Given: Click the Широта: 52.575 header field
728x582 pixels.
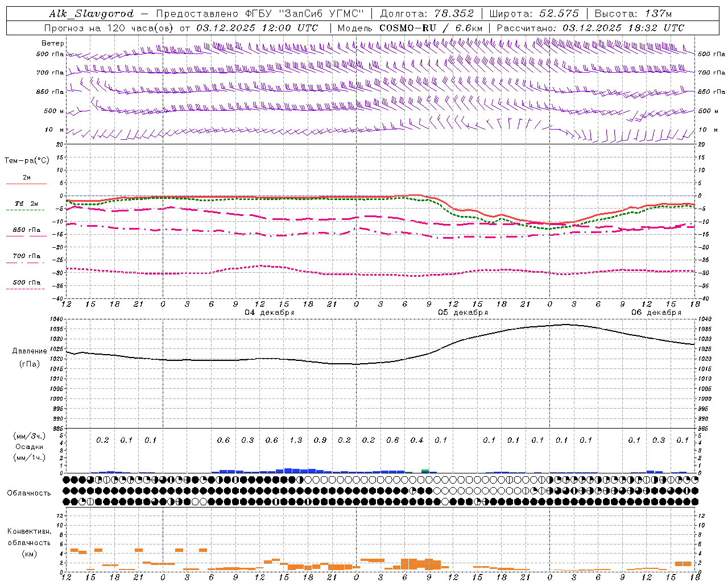Looking at the screenshot, I should 534,14.
